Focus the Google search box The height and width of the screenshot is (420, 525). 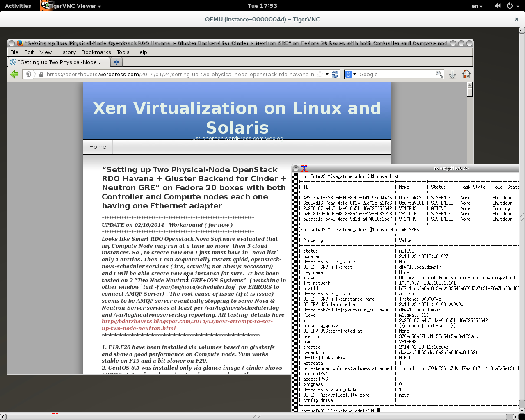click(397, 74)
